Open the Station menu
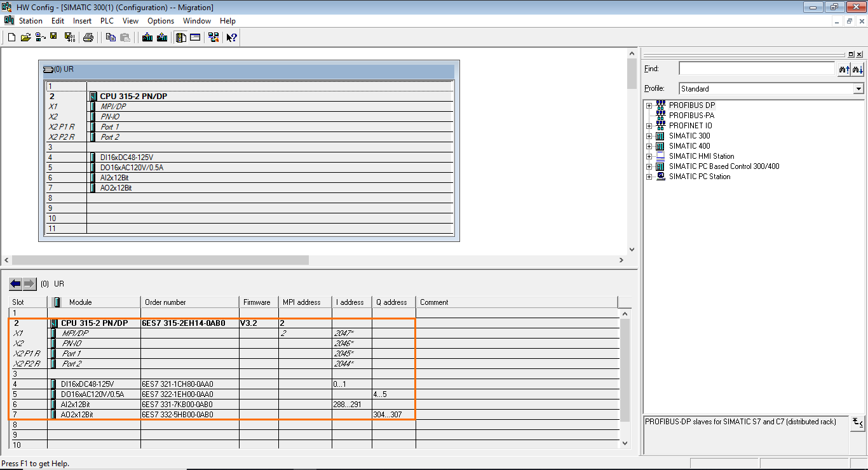The width and height of the screenshot is (868, 470). tap(30, 20)
